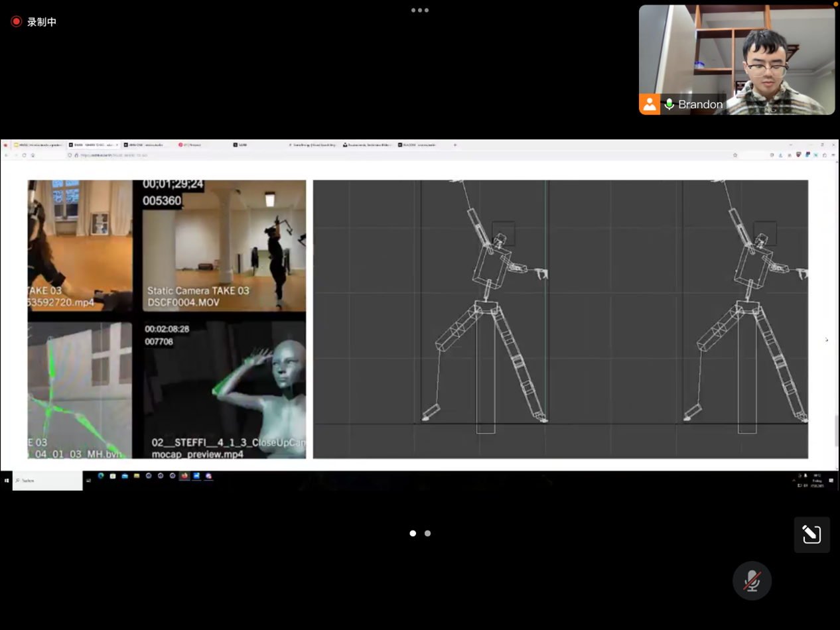Open a new browser tab
Image resolution: width=840 pixels, height=630 pixels.
[455, 145]
